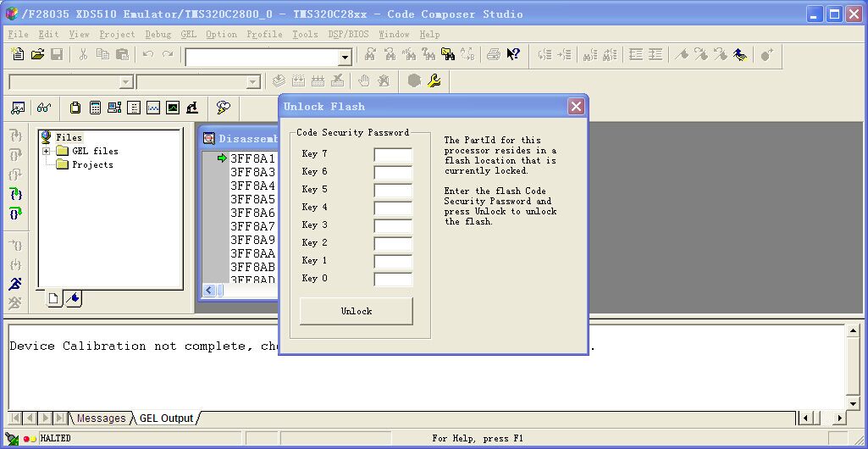Click the Copy icon in toolbar
Image resolution: width=868 pixels, height=449 pixels.
point(102,54)
